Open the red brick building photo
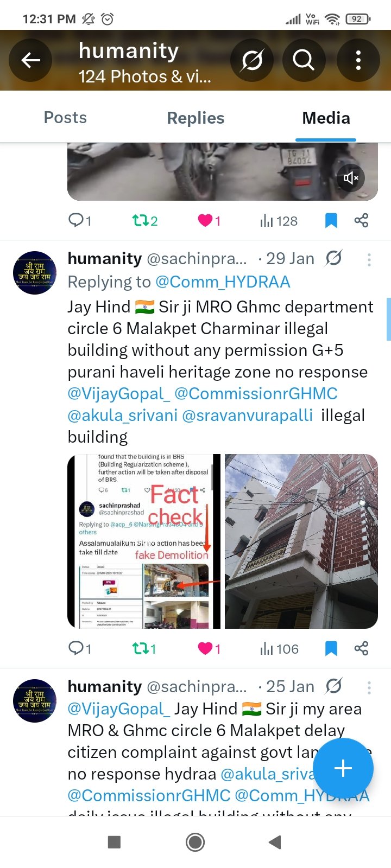This screenshot has height=868, width=391. (x=301, y=541)
